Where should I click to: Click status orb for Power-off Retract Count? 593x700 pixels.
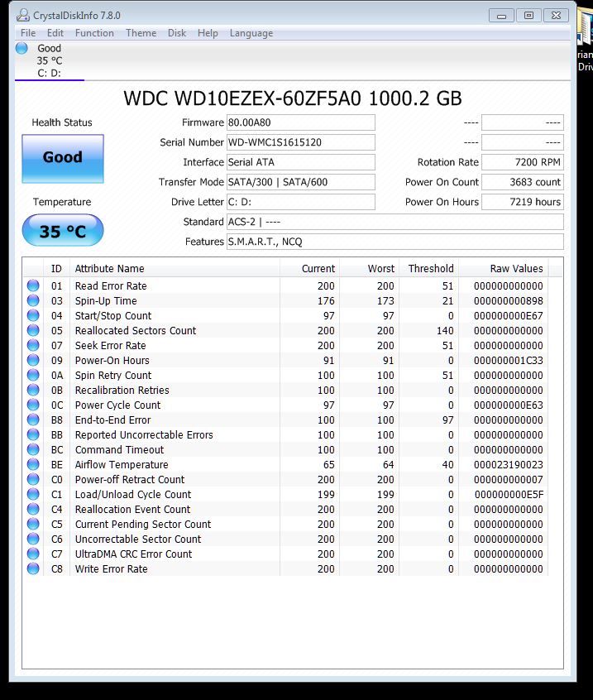point(33,479)
